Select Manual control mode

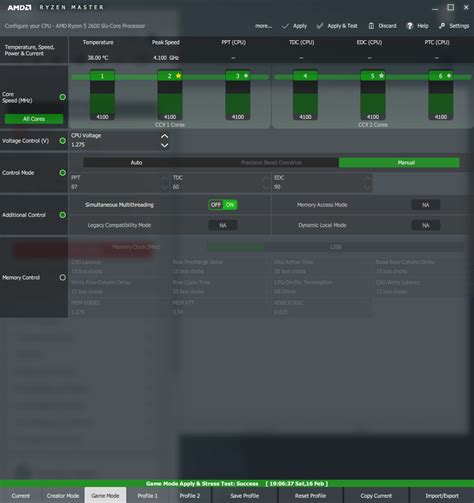point(399,163)
